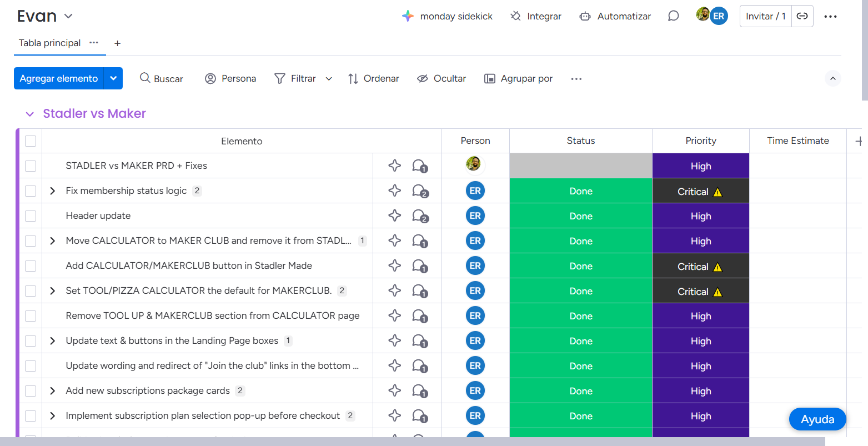The image size is (868, 446).
Task: Select the Header update row checkbox
Action: point(31,216)
